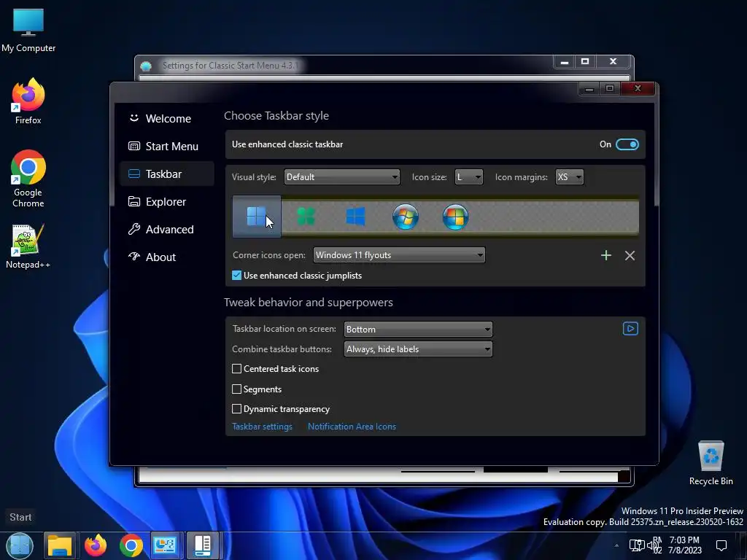Open the Icon margins dropdown
Viewport: 747px width, 560px height.
pos(569,176)
